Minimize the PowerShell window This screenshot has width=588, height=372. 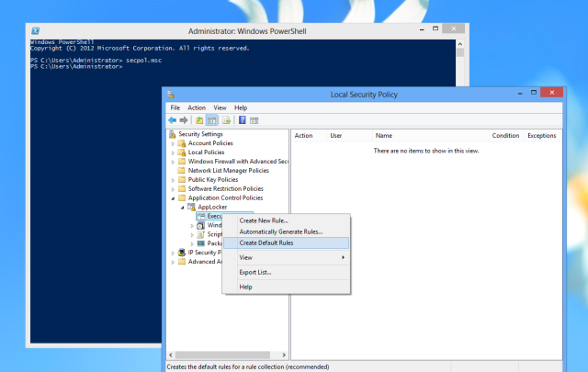tap(422, 28)
